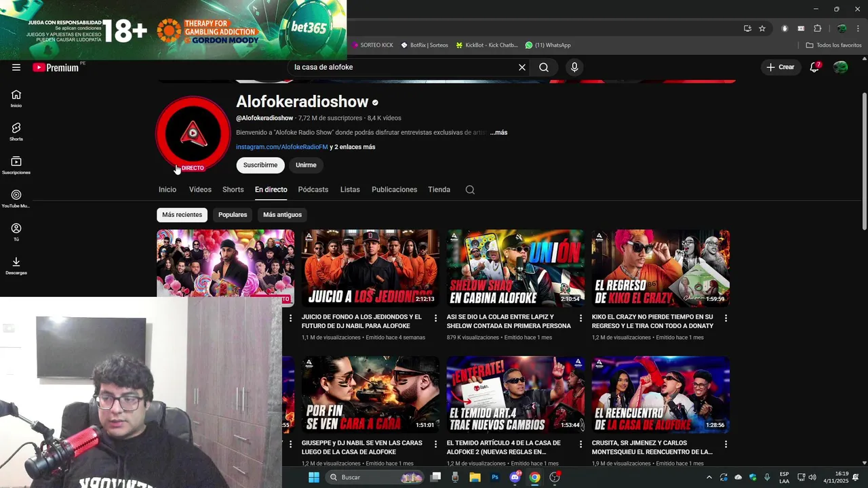Go to Inicio in the sidebar
This screenshot has width=868, height=488.
(x=16, y=99)
